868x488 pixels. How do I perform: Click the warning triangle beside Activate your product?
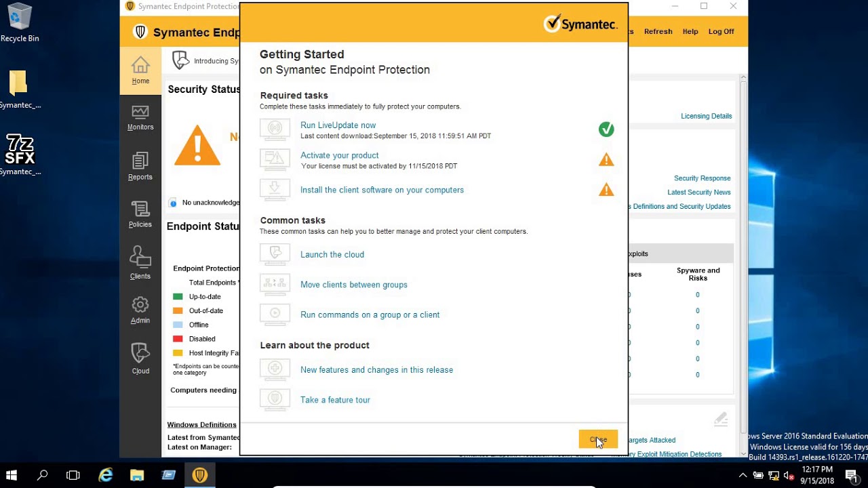tap(606, 160)
